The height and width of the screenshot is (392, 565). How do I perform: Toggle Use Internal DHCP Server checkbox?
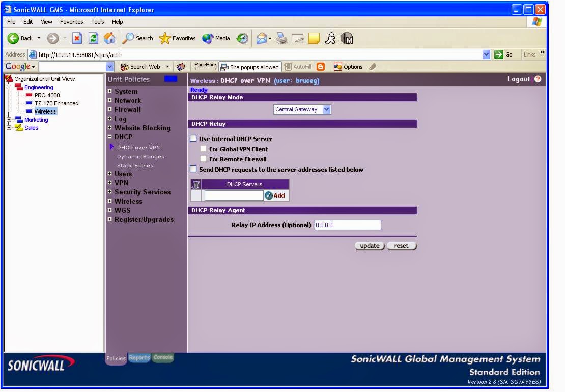[x=193, y=138]
